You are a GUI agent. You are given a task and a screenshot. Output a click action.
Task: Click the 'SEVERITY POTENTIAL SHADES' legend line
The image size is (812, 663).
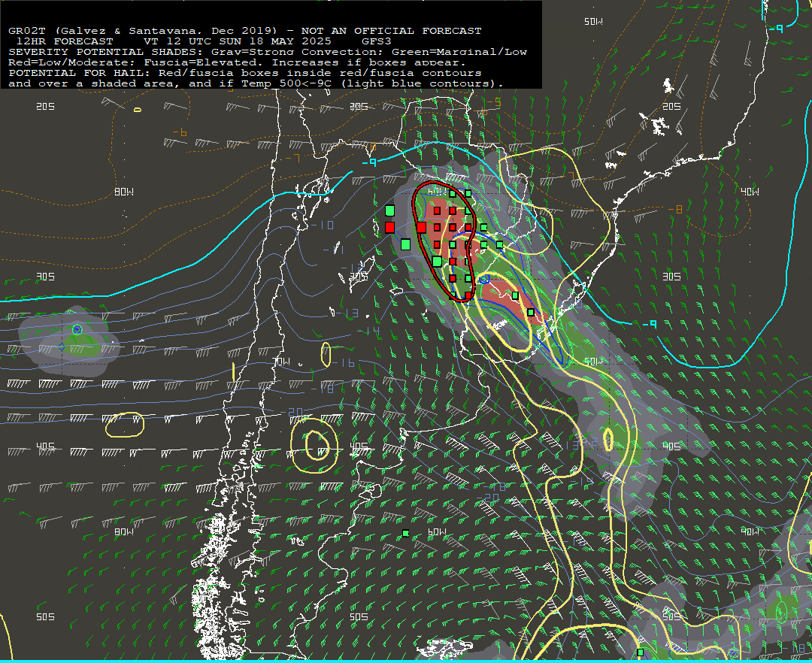coord(267,52)
